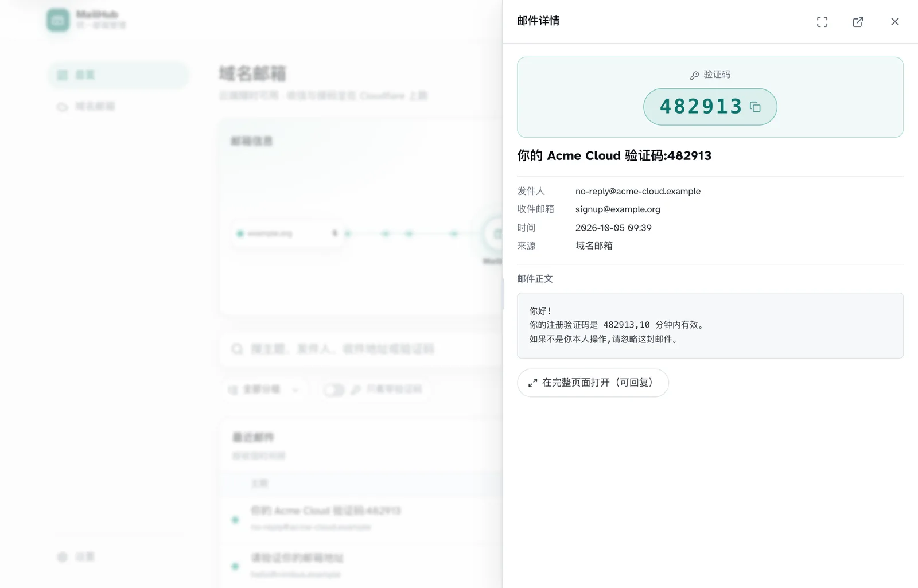Select sender no-reply@acme-cloud.example text

tap(638, 191)
